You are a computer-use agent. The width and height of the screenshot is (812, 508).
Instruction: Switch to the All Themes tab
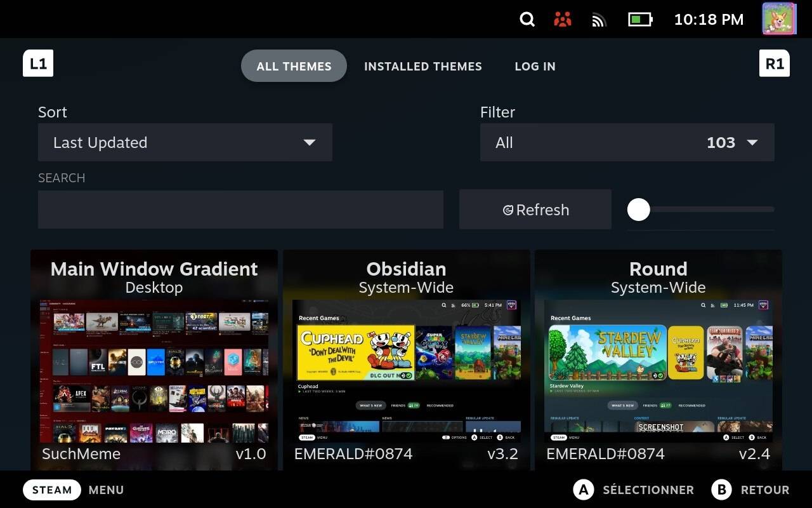pyautogui.click(x=294, y=66)
